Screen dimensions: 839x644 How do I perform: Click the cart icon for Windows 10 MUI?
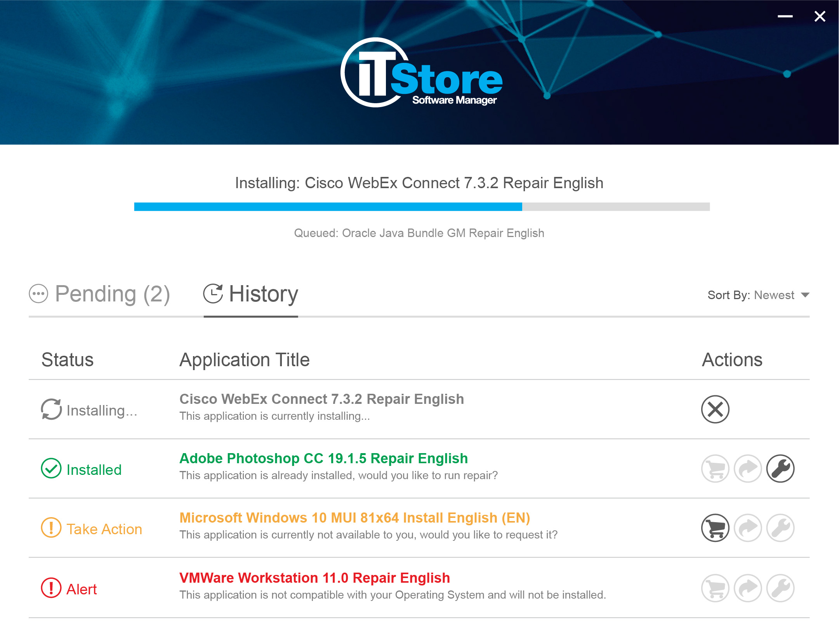click(x=716, y=528)
